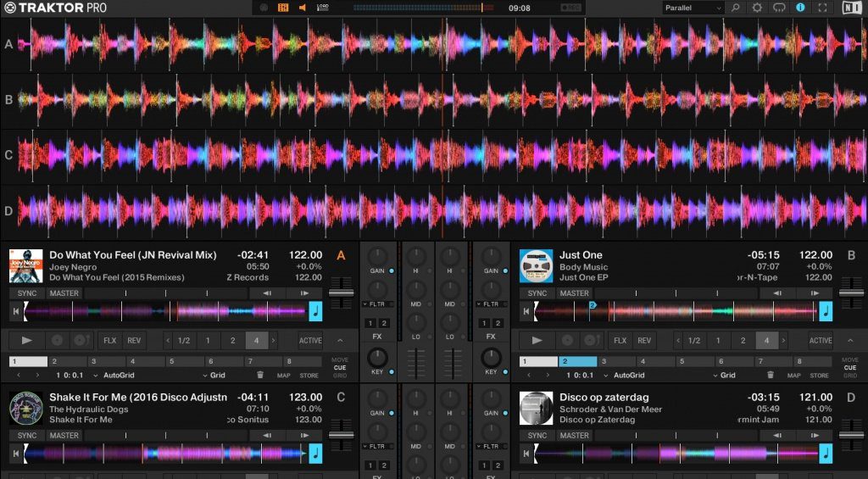Select hotcue 3 on deck A
Image resolution: width=868 pixels, height=479 pixels.
point(106,361)
